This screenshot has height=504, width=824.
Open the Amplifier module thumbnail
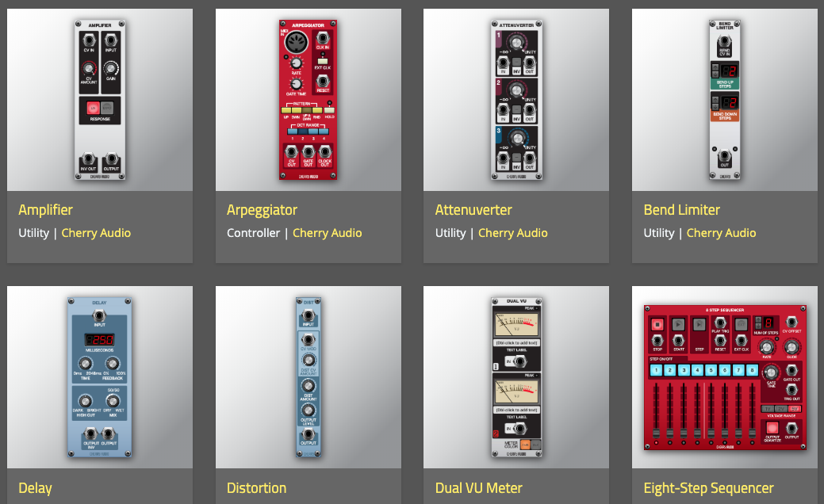[x=100, y=100]
